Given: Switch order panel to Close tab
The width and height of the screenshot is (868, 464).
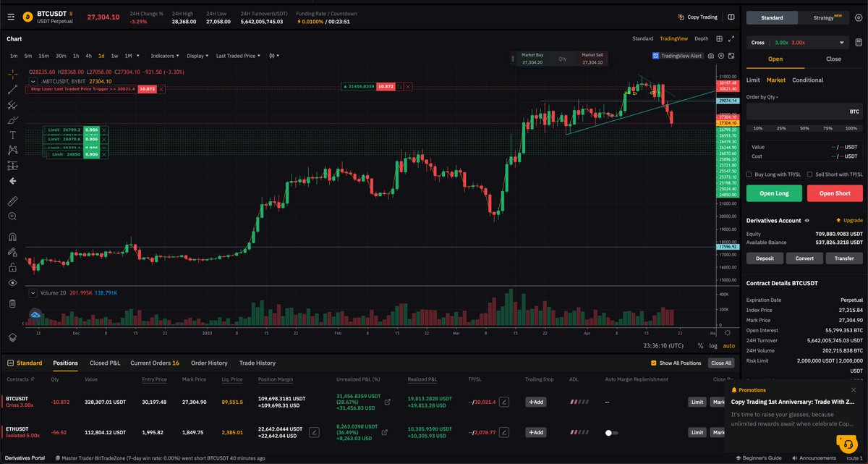Looking at the screenshot, I should 833,59.
